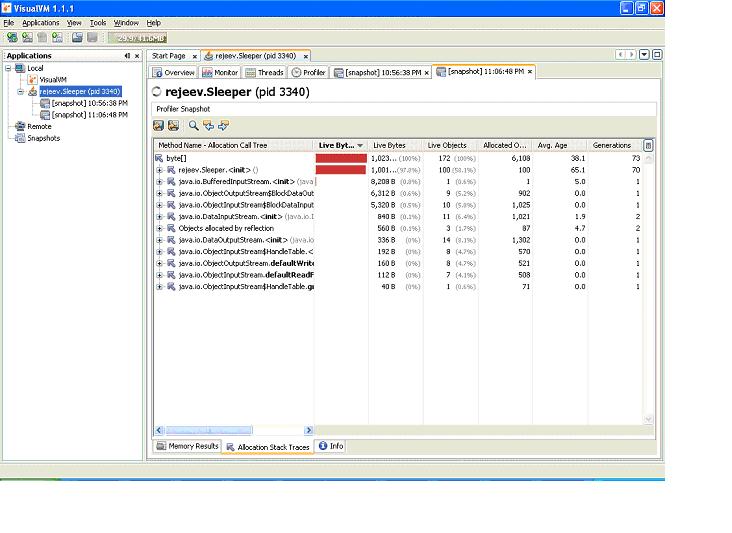Maximize the editor window with the square icon
The width and height of the screenshot is (732, 533).
point(657,55)
